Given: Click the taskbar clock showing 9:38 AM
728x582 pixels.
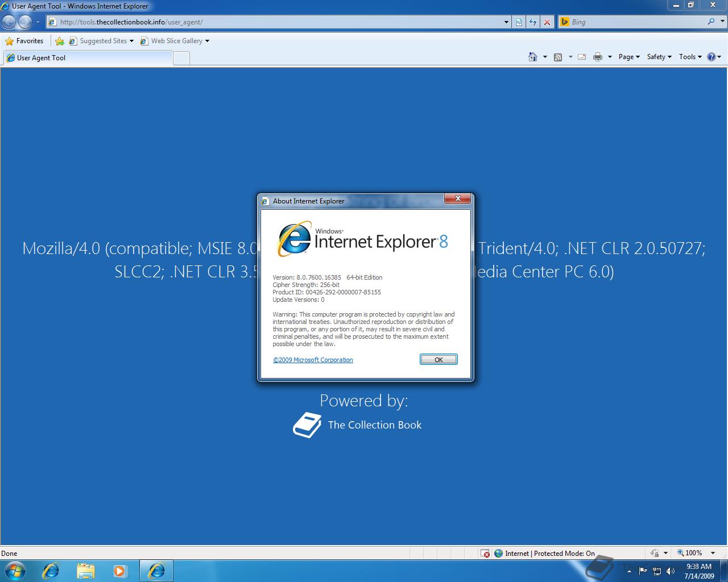Looking at the screenshot, I should [x=699, y=571].
